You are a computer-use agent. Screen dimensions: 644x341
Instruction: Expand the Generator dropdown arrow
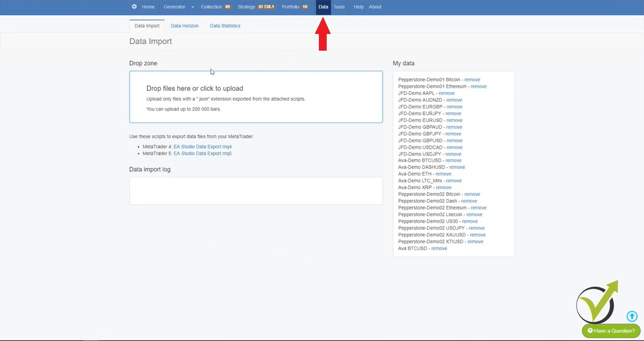point(192,7)
